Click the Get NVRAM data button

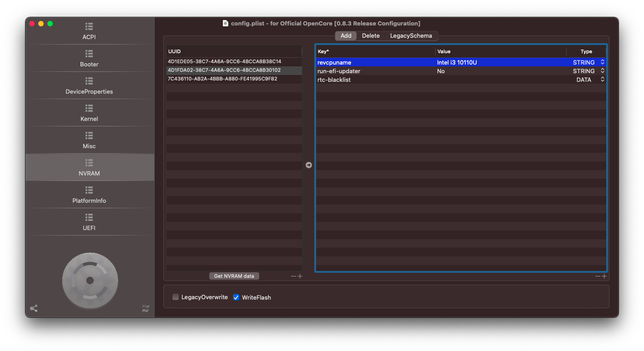(x=234, y=276)
